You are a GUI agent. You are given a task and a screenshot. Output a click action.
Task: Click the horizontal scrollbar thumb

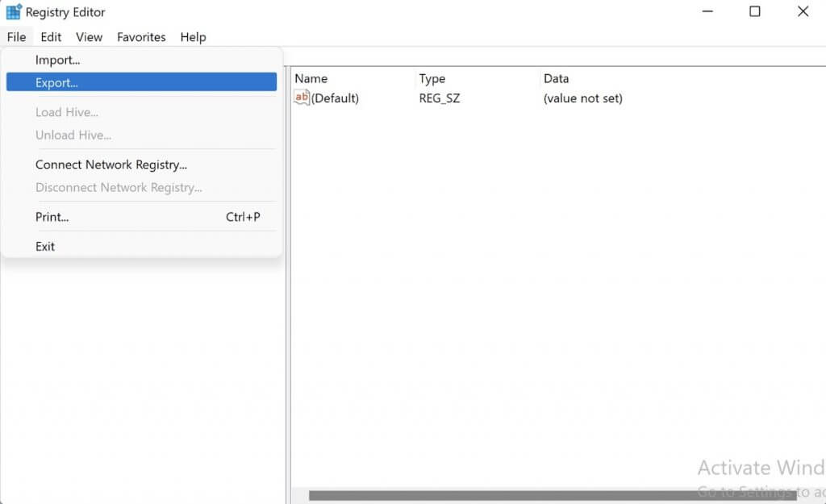(553, 495)
